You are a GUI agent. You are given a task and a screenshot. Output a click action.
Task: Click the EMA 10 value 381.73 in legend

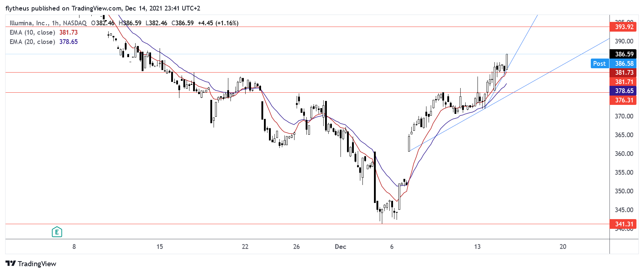tap(68, 32)
